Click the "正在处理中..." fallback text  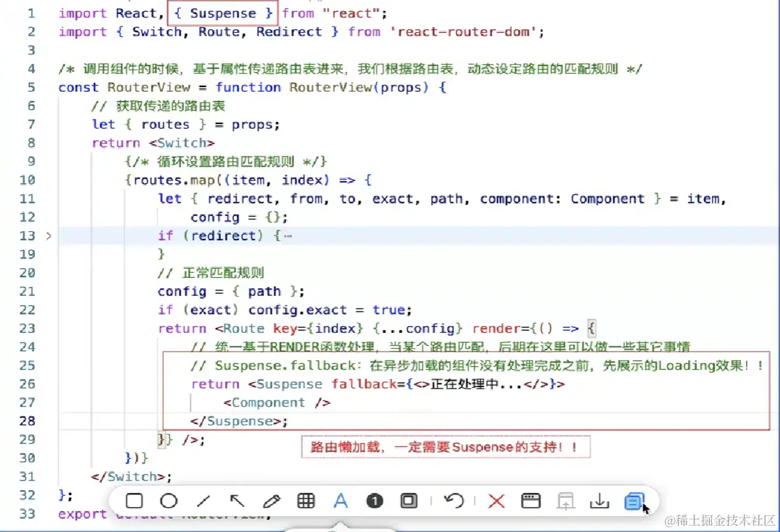click(x=476, y=384)
